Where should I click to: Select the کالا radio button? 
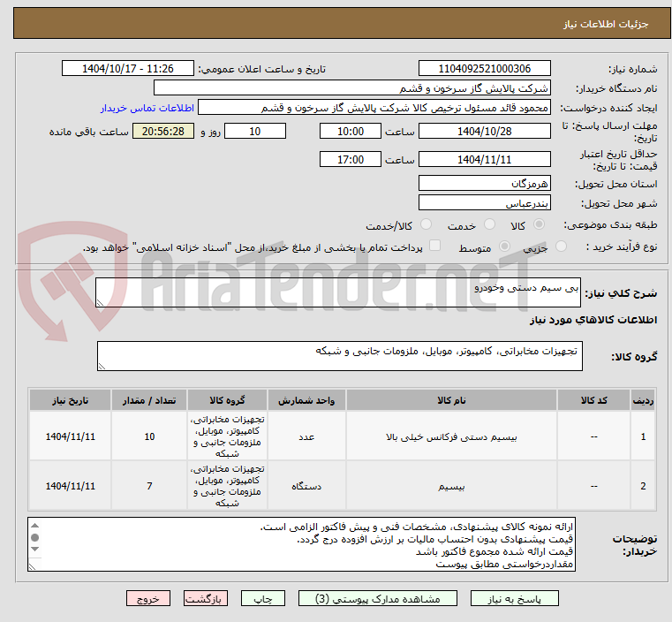pyautogui.click(x=540, y=224)
